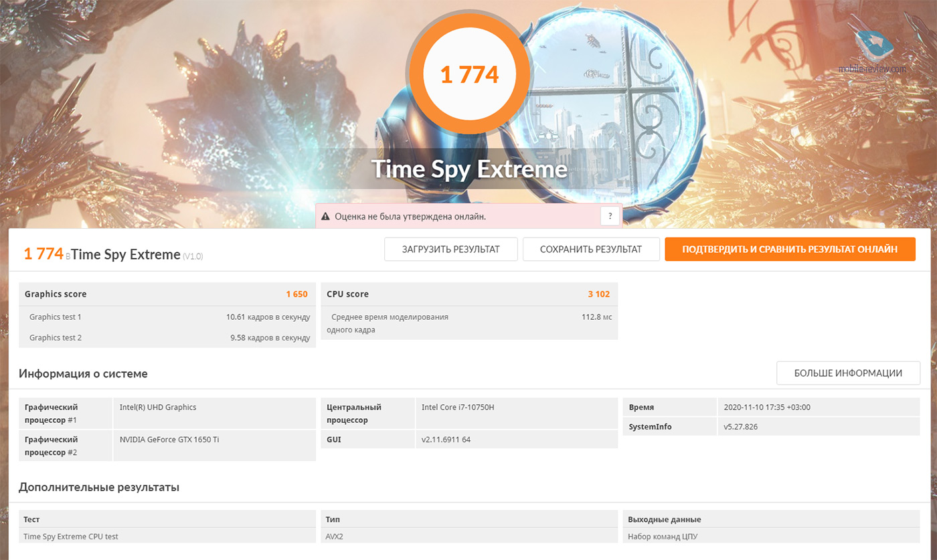Click СОХРАНИТЬ РЕЗУЛЬТАТ button

591,249
